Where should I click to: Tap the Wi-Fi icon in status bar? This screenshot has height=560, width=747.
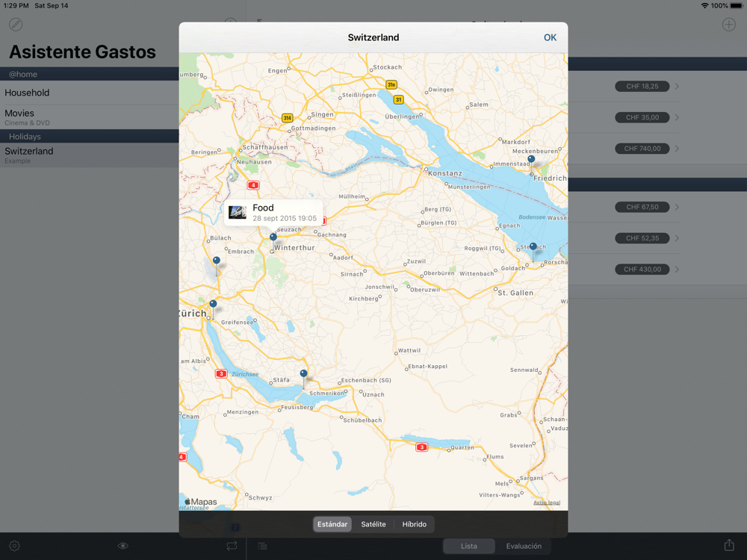coord(704,6)
